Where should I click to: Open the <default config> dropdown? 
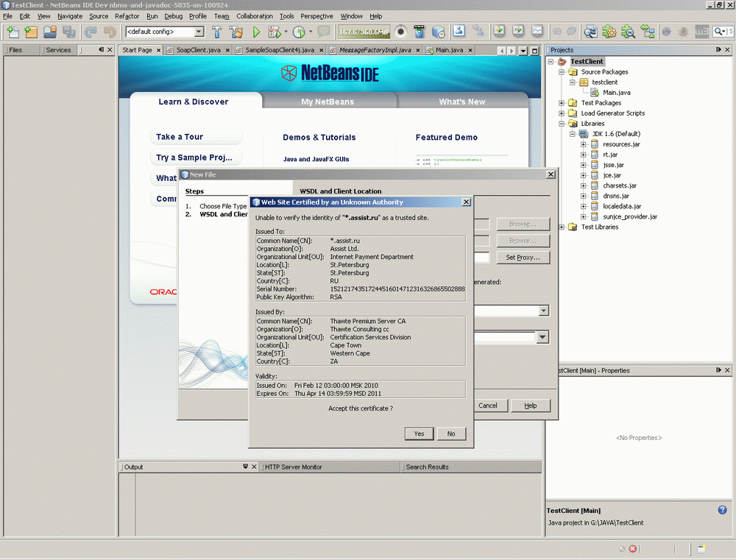coord(199,32)
